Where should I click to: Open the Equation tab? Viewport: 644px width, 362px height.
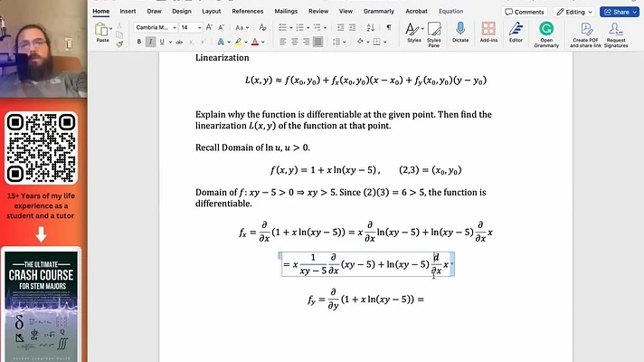[x=450, y=11]
